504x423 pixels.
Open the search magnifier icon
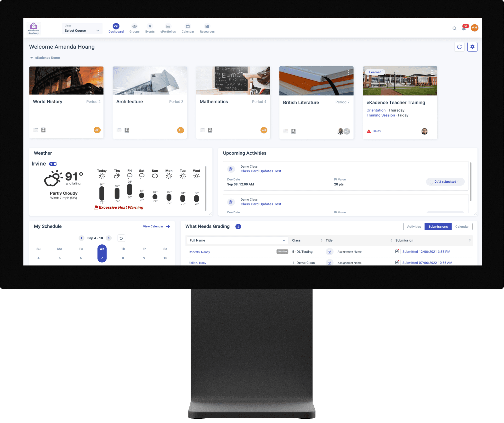click(x=454, y=28)
